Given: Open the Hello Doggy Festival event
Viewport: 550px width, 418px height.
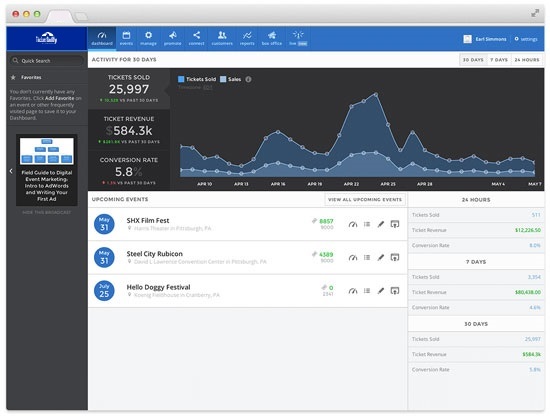Looking at the screenshot, I should click(x=158, y=287).
